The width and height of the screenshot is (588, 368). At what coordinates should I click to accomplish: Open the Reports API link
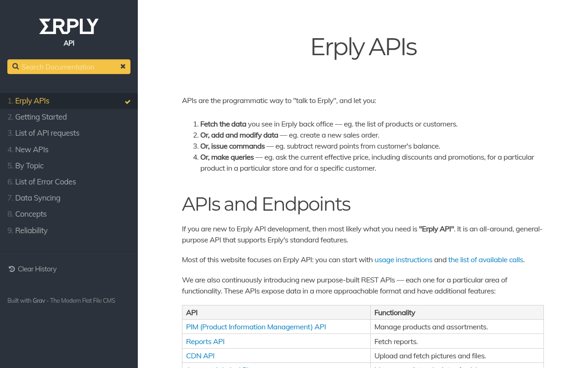click(x=205, y=341)
